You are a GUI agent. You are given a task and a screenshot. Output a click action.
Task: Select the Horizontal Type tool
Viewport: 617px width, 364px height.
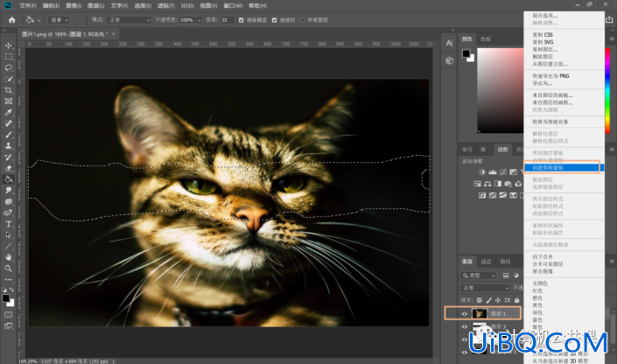pyautogui.click(x=8, y=224)
